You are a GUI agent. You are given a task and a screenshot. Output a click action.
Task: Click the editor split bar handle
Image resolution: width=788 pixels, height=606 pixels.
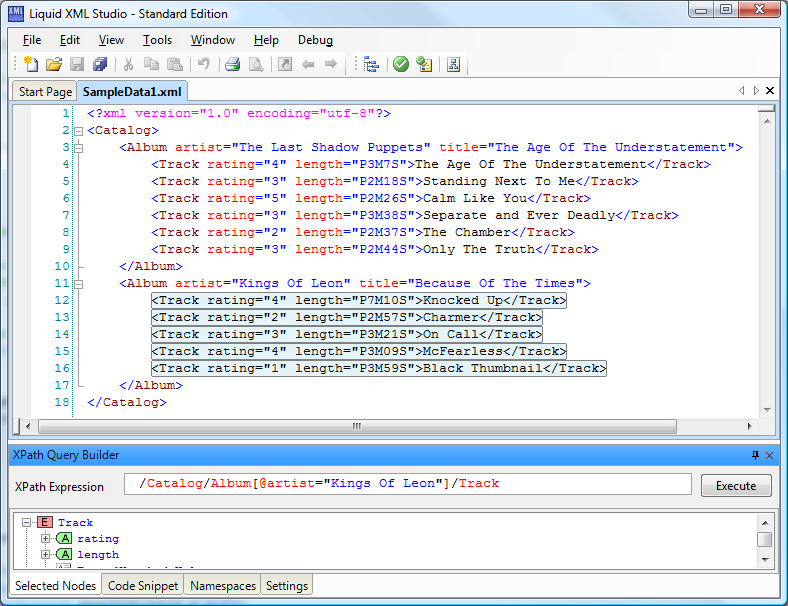767,108
